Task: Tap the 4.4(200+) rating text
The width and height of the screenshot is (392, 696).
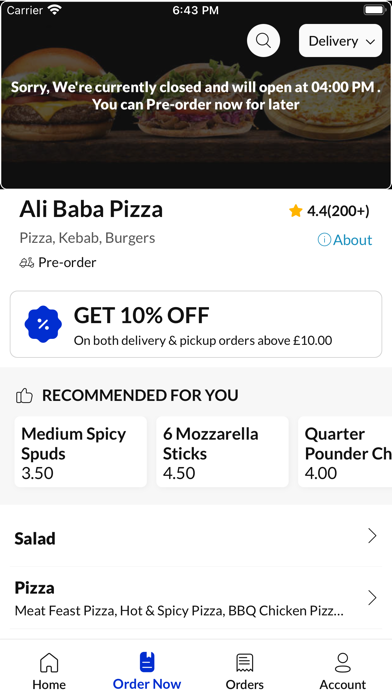Action: [338, 211]
